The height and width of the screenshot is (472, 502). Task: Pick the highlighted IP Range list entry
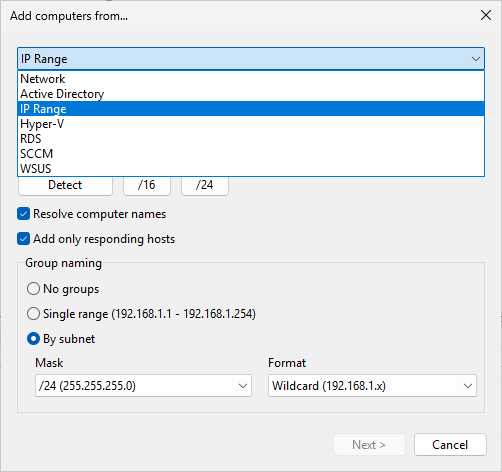pyautogui.click(x=251, y=109)
